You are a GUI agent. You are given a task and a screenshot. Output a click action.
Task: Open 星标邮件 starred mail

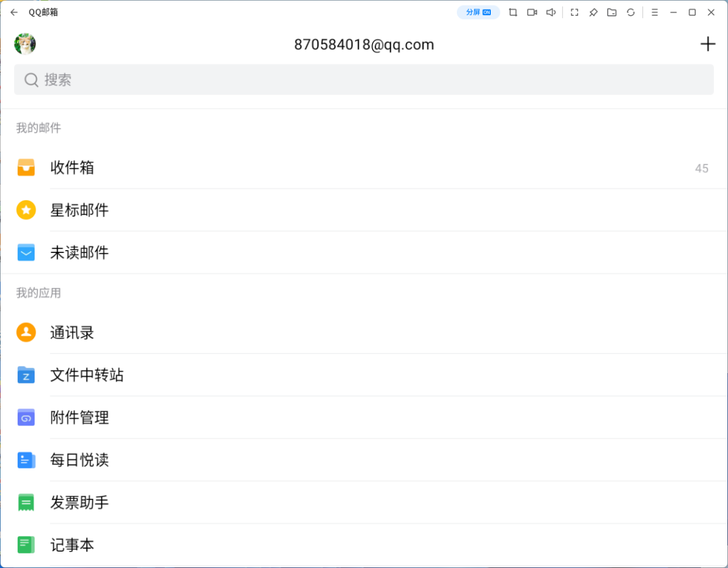point(79,210)
